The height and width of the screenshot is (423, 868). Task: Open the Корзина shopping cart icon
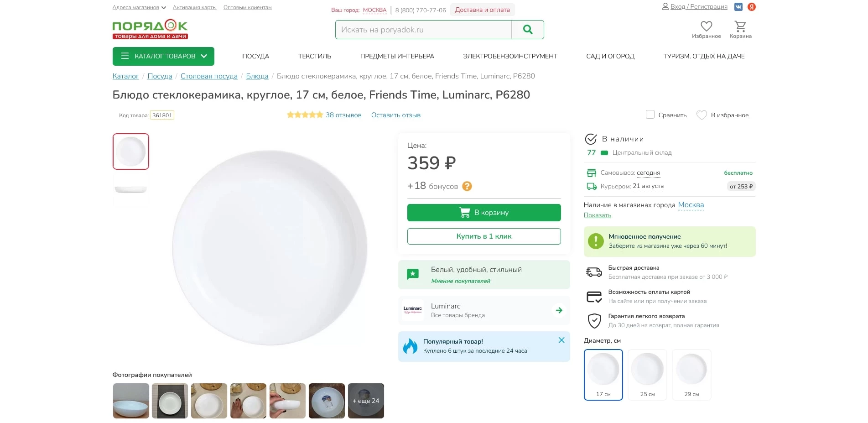(740, 27)
